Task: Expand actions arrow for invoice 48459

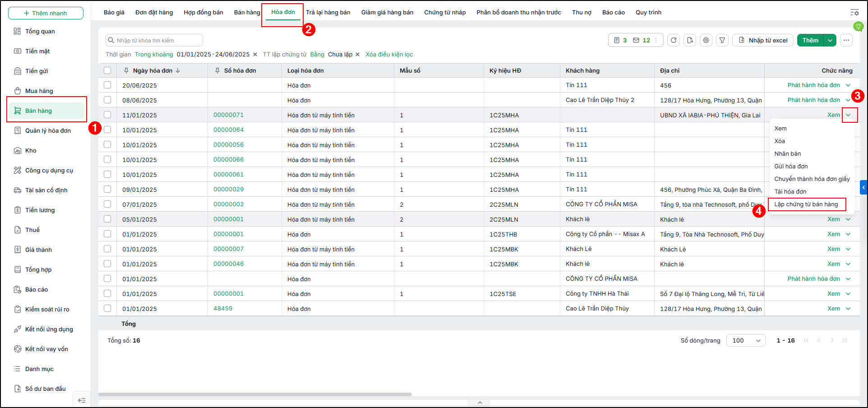Action: pos(848,308)
